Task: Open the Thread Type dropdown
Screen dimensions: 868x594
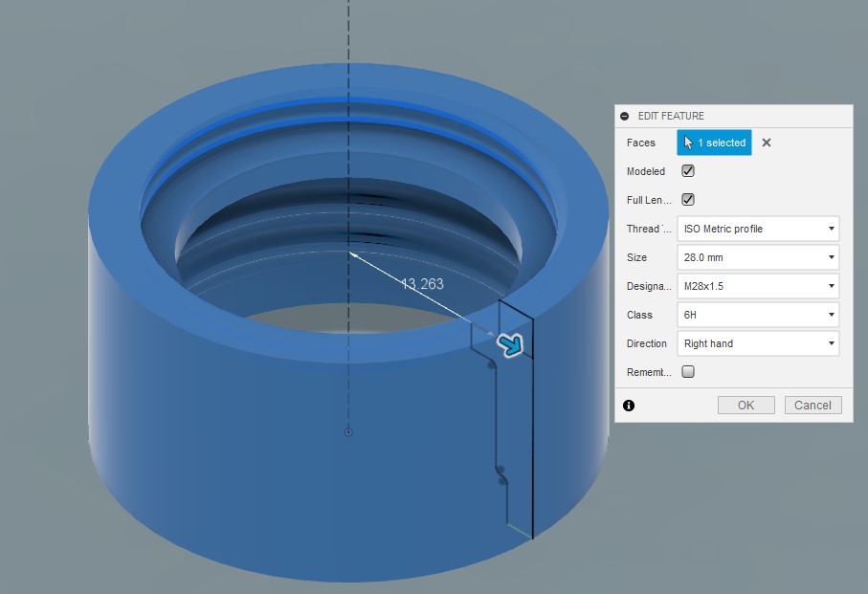Action: click(x=757, y=229)
